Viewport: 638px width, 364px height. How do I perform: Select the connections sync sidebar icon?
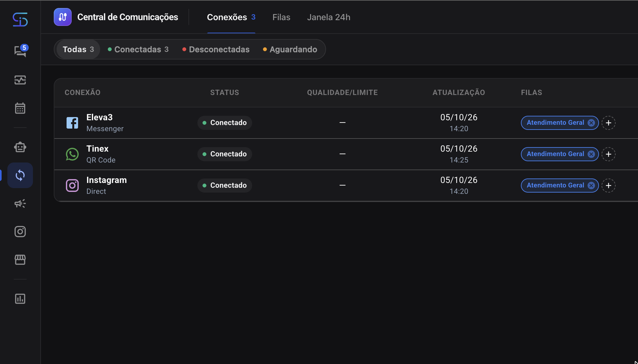tap(20, 175)
